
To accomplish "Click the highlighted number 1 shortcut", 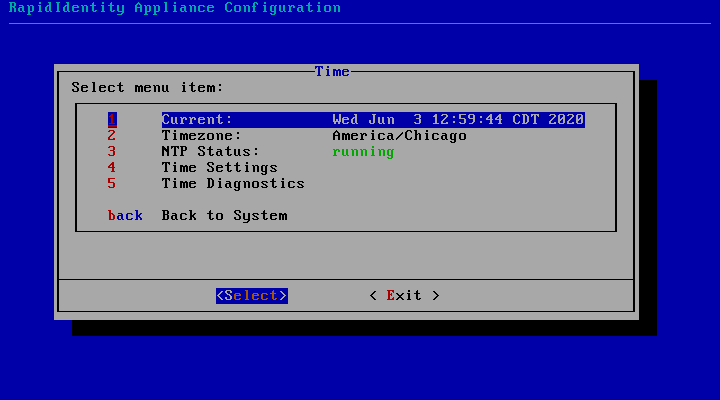I will click(x=112, y=120).
